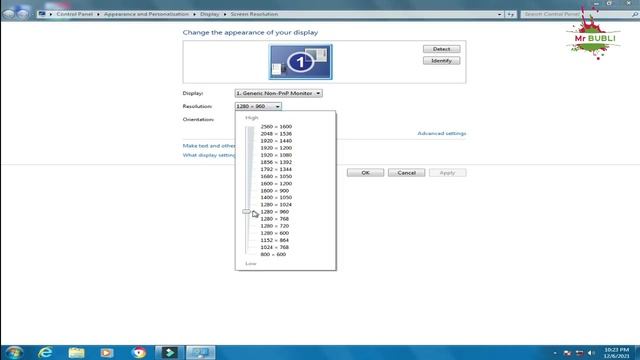Choose 1280 × 720 resolution
The image size is (640, 360).
click(274, 226)
